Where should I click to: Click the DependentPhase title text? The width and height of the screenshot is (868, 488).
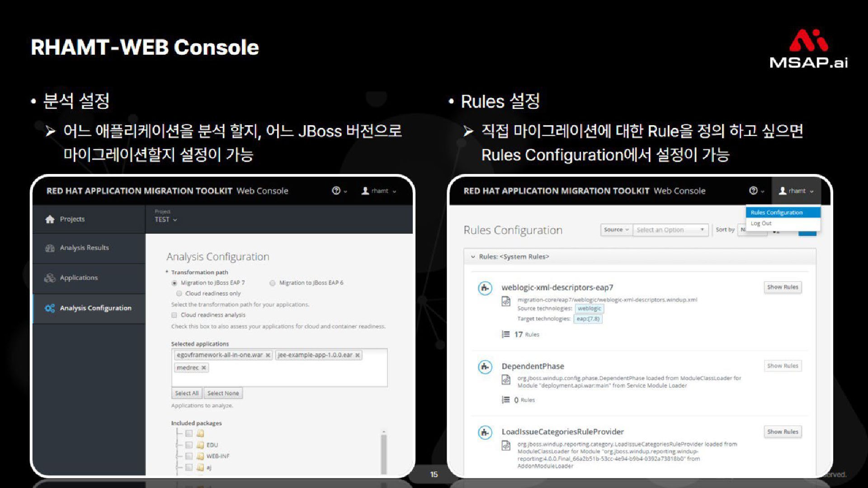pos(533,366)
